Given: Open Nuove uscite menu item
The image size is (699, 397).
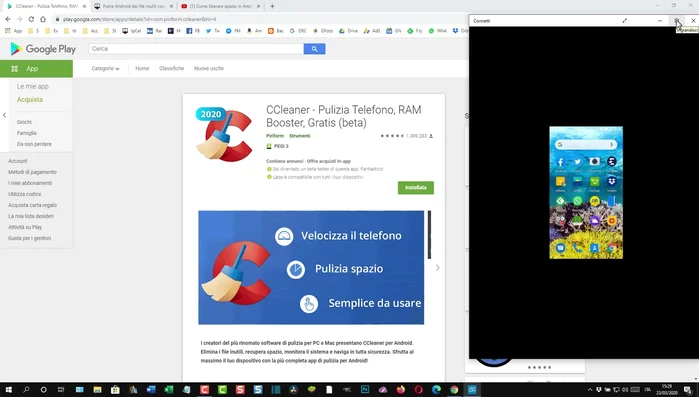Looking at the screenshot, I should (209, 69).
